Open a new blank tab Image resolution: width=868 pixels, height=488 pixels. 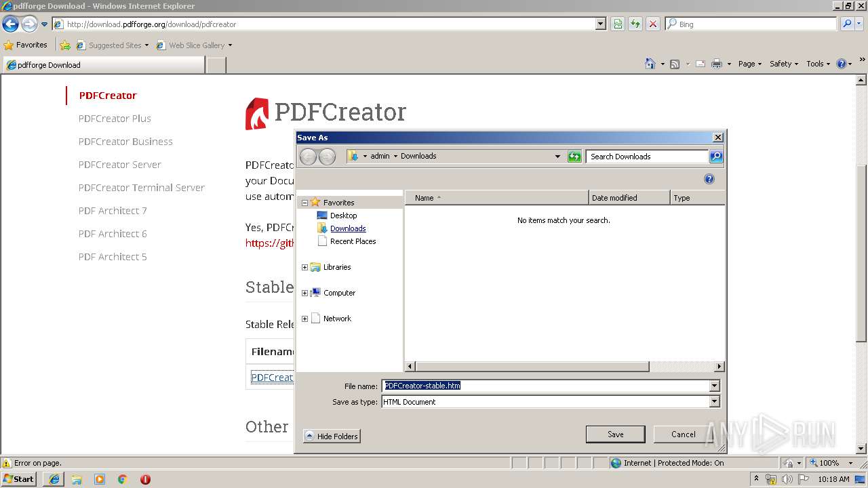[x=216, y=65]
